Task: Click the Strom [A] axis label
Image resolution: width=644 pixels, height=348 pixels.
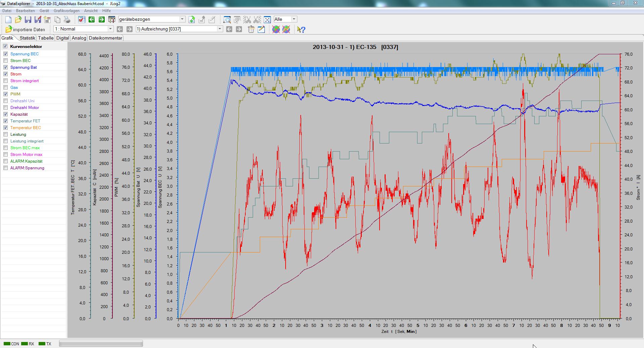Action: pos(638,188)
